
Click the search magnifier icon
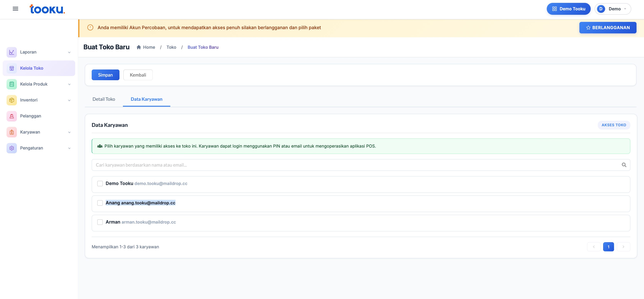click(624, 165)
